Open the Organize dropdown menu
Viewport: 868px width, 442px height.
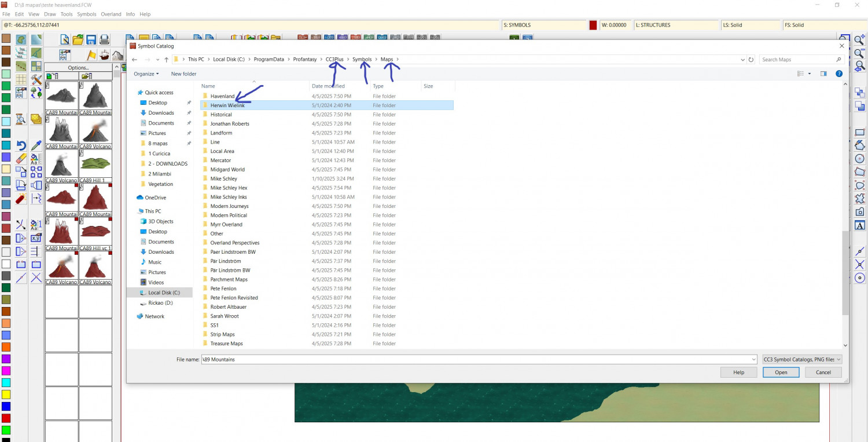click(x=146, y=74)
